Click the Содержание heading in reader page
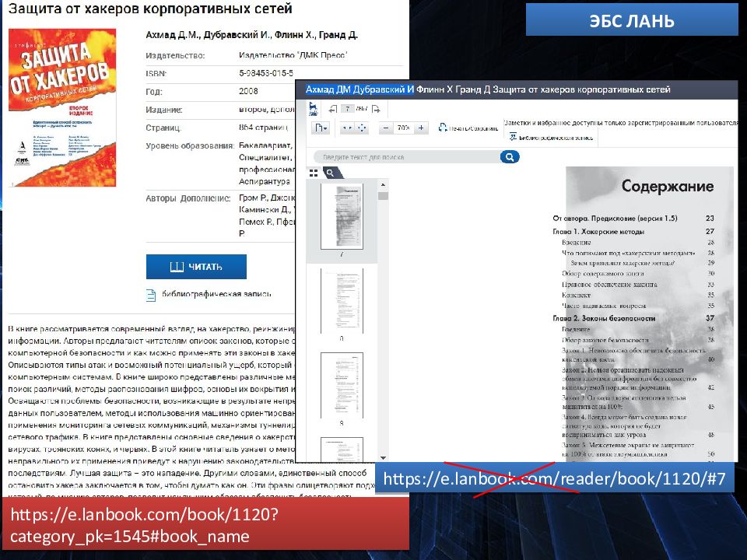Image resolution: width=747 pixels, height=560 pixels. (668, 186)
